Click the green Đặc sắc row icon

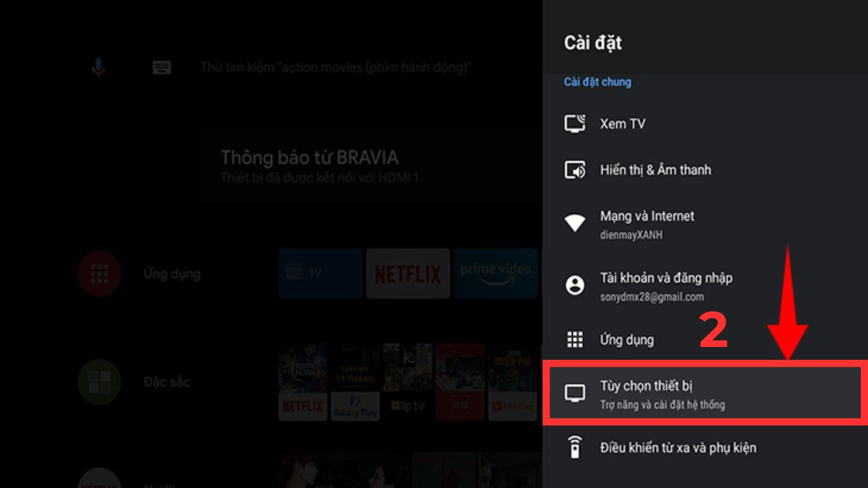[99, 382]
